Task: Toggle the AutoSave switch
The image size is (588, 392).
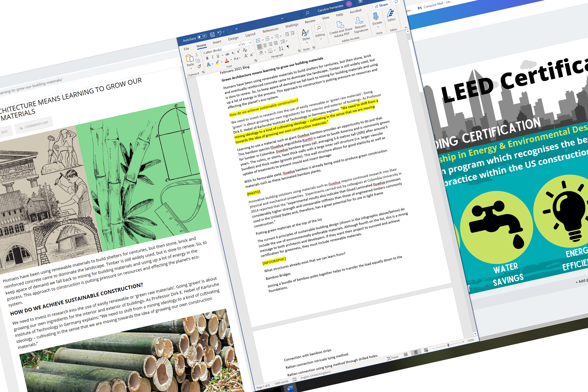Action: (x=202, y=36)
